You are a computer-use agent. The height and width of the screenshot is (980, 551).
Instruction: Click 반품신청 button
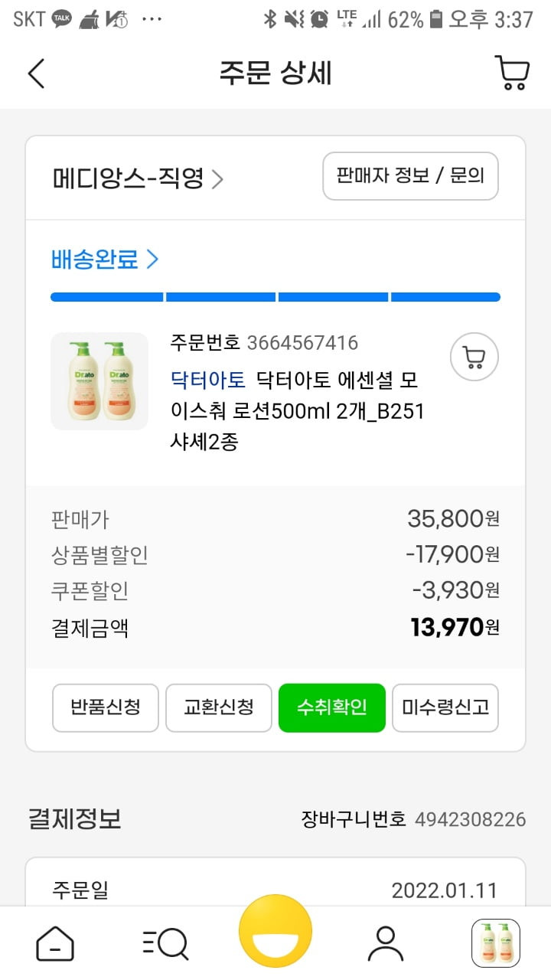pos(106,707)
